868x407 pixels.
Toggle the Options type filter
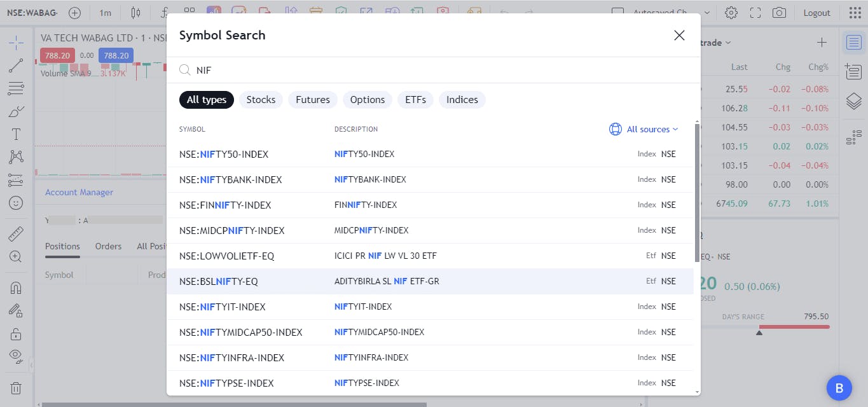point(368,100)
